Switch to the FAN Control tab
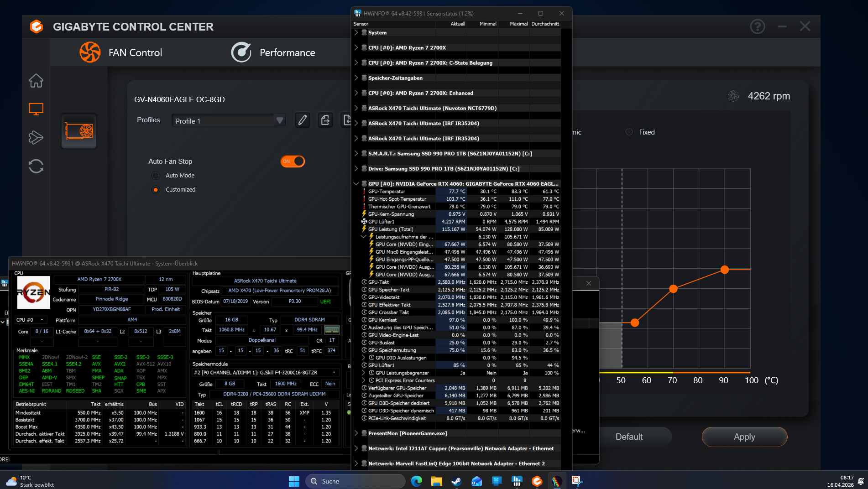Image resolution: width=868 pixels, height=489 pixels. click(121, 52)
